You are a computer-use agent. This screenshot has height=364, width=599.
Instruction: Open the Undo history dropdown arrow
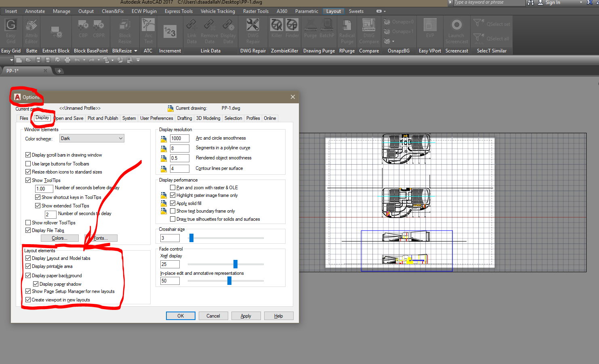coord(84,60)
